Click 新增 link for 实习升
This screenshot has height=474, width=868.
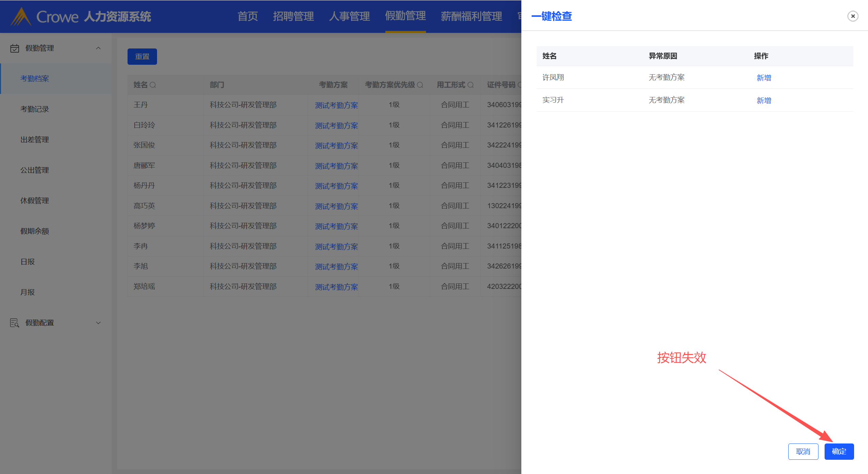coord(764,100)
